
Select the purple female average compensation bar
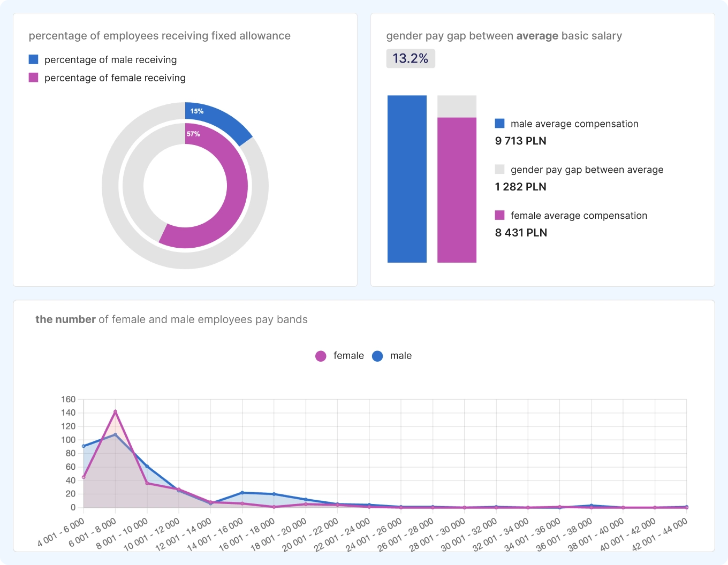[x=457, y=190]
